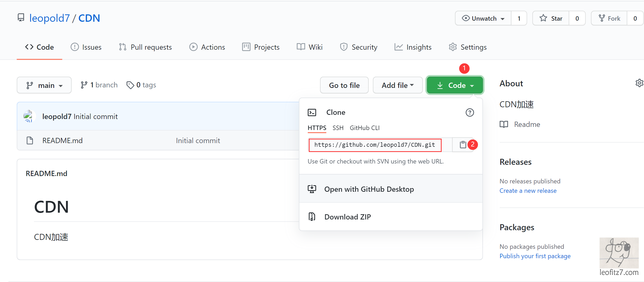Screen dimensions: 644x282
Task: Click the Go to file button
Action: (344, 85)
